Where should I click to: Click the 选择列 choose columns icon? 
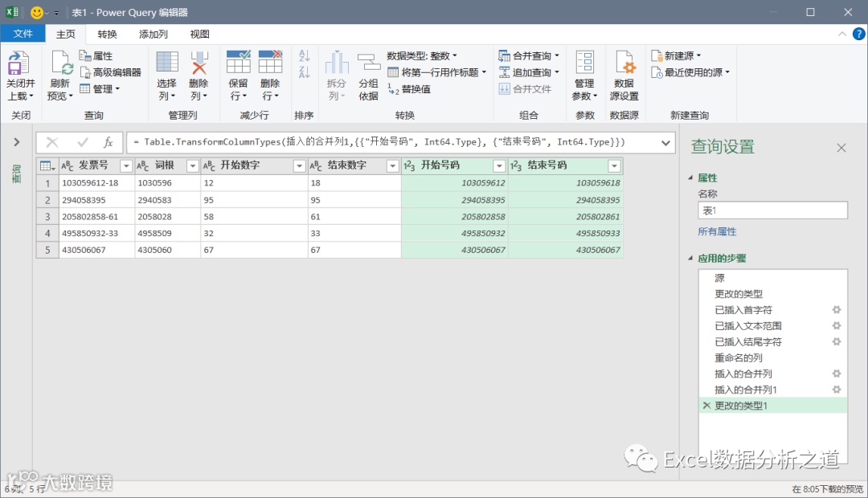point(166,62)
